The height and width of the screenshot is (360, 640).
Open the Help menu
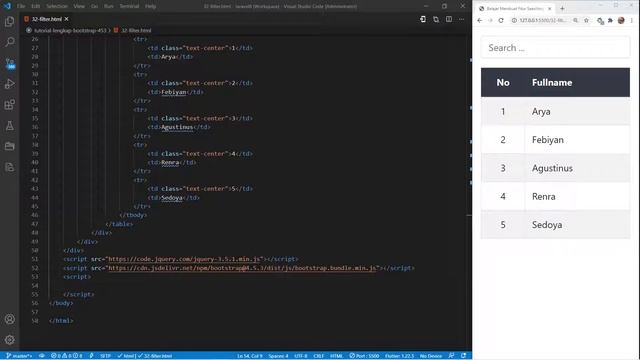[x=151, y=6]
